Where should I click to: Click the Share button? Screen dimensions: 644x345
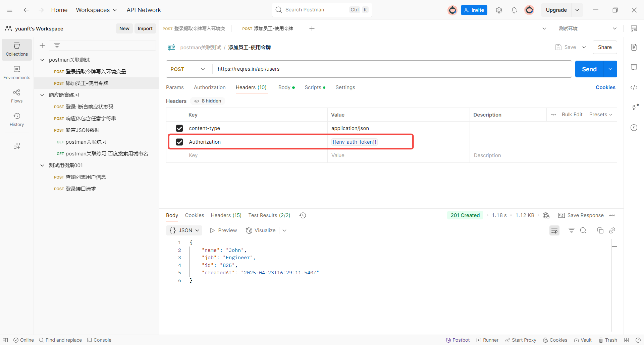605,47
